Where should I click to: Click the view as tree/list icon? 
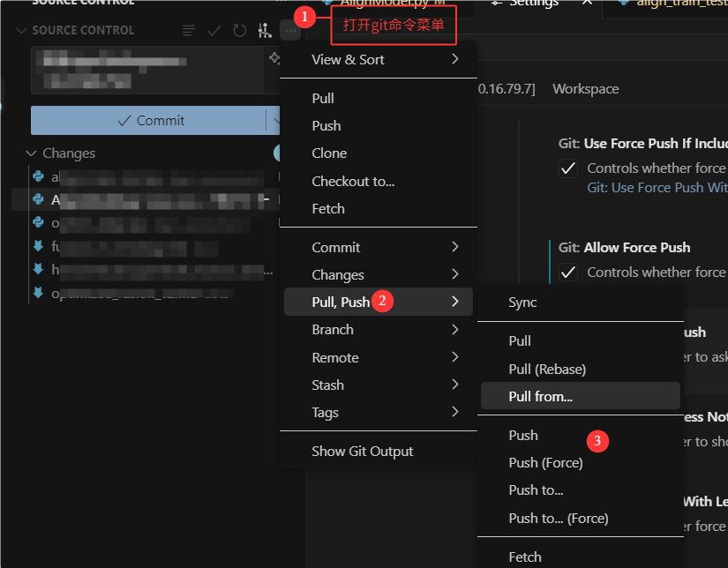[189, 31]
